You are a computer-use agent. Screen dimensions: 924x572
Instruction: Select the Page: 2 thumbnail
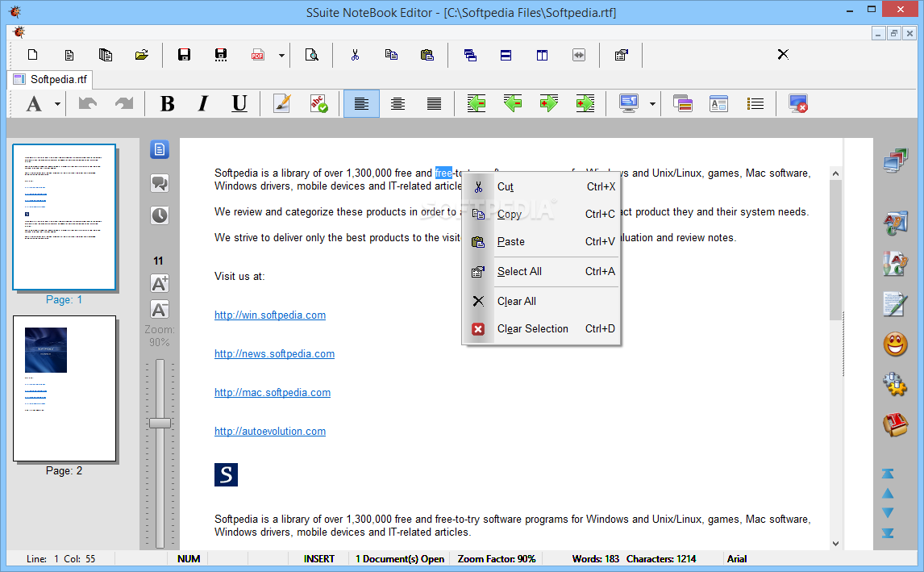pos(65,388)
